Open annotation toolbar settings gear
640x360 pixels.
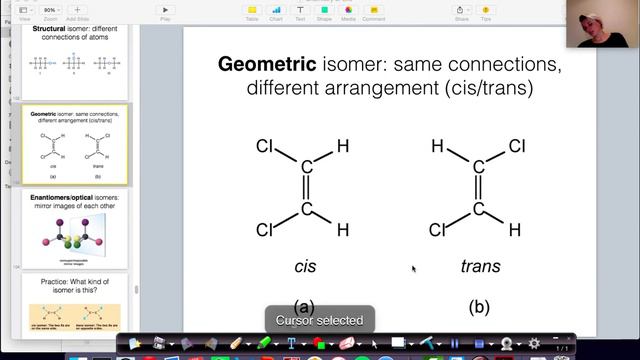(x=534, y=344)
